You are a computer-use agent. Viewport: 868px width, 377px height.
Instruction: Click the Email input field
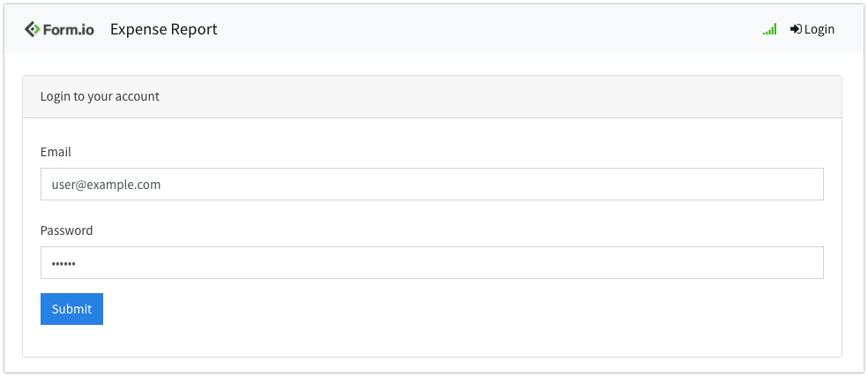431,185
